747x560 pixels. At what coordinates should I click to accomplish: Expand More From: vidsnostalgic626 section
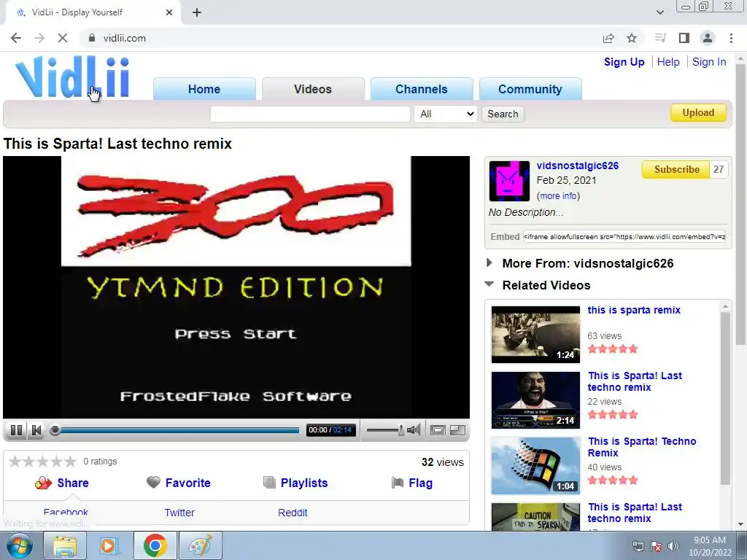pyautogui.click(x=489, y=262)
